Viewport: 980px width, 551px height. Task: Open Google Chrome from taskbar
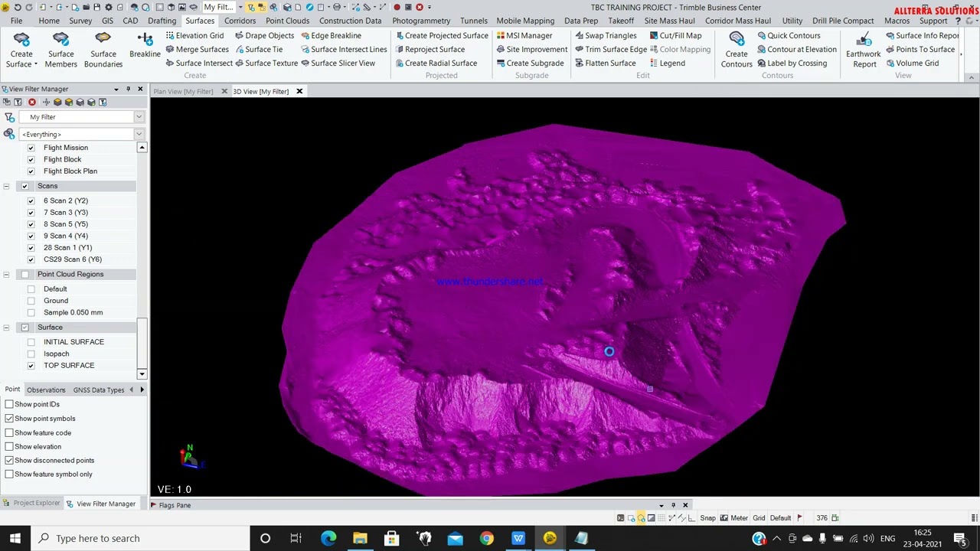(x=487, y=539)
